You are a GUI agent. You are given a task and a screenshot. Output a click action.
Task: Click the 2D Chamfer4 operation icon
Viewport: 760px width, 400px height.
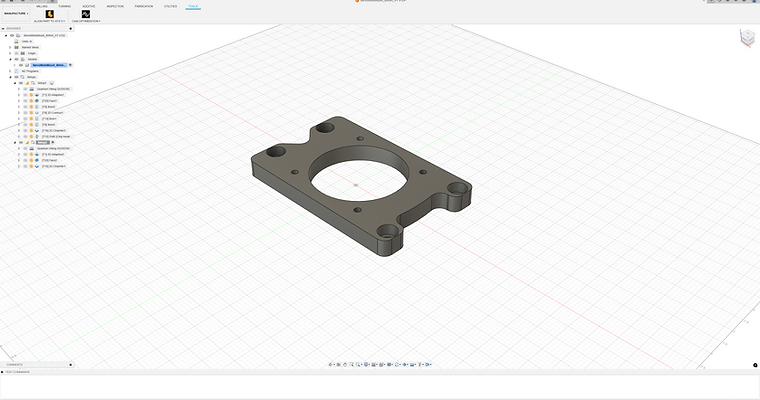point(37,166)
